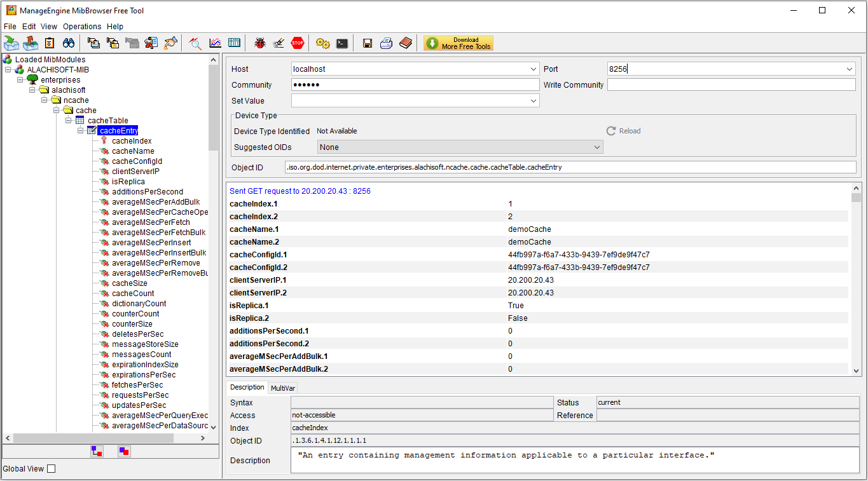Click the ladybug debug icon

259,43
